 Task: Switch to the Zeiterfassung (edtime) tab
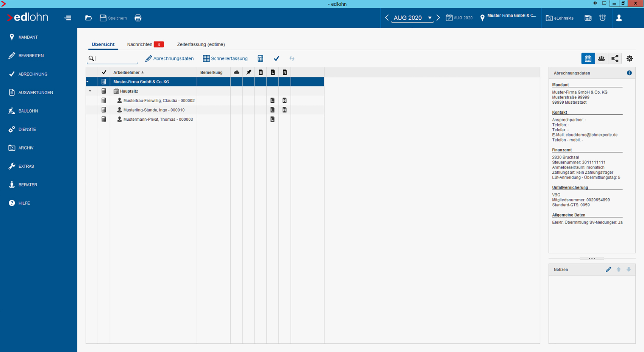[x=201, y=44]
